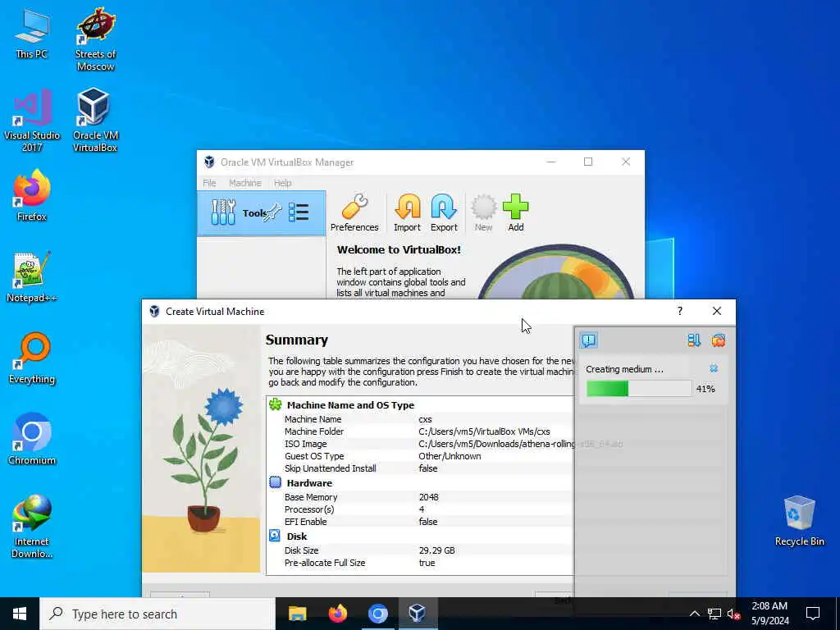
Task: Select the Oracle VM VirtualBox desktop shortcut
Action: click(95, 120)
